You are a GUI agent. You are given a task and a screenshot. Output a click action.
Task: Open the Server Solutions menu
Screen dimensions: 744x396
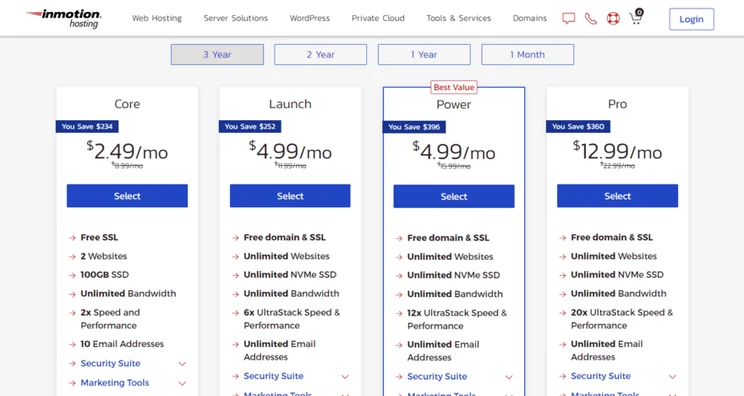pos(235,18)
